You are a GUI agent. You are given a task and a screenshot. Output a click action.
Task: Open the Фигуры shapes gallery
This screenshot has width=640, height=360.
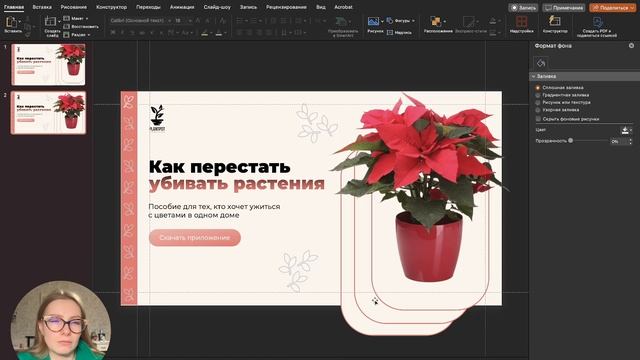(400, 20)
